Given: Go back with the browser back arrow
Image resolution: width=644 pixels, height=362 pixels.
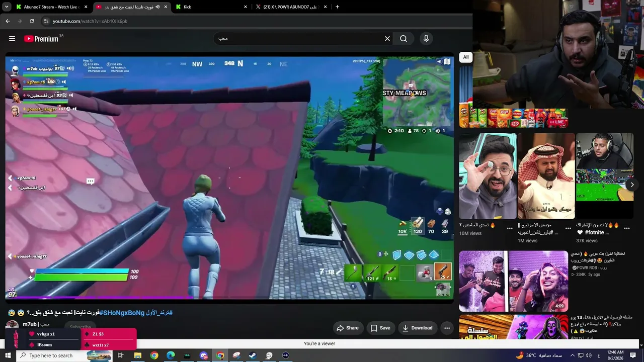Looking at the screenshot, I should pyautogui.click(x=8, y=21).
